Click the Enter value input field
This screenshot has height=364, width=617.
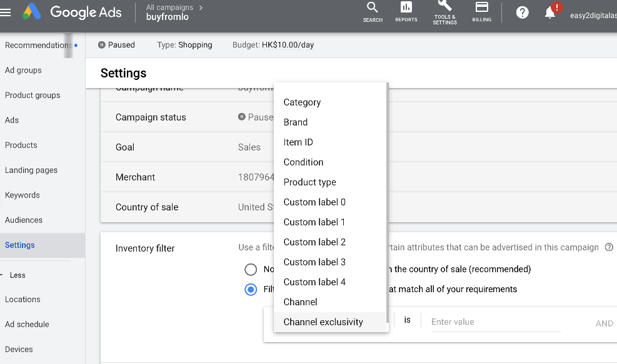pyautogui.click(x=495, y=322)
